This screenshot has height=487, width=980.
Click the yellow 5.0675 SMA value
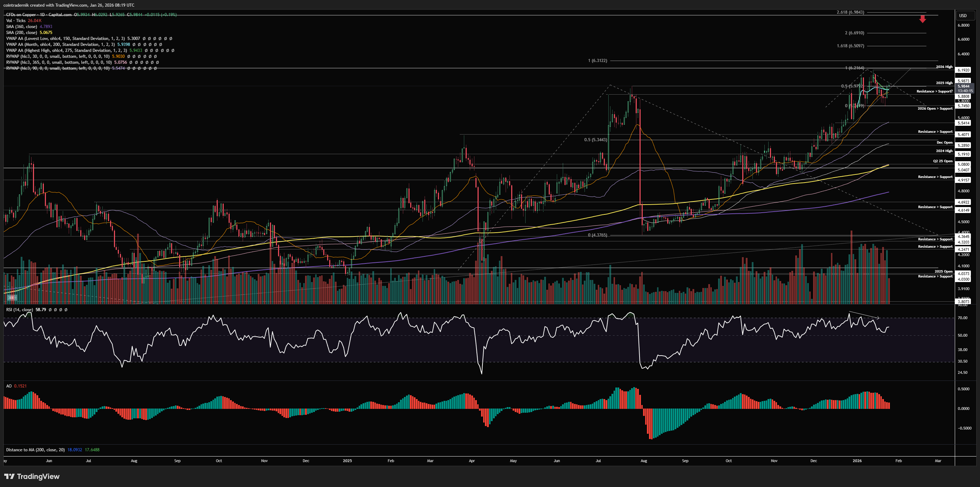click(x=46, y=32)
